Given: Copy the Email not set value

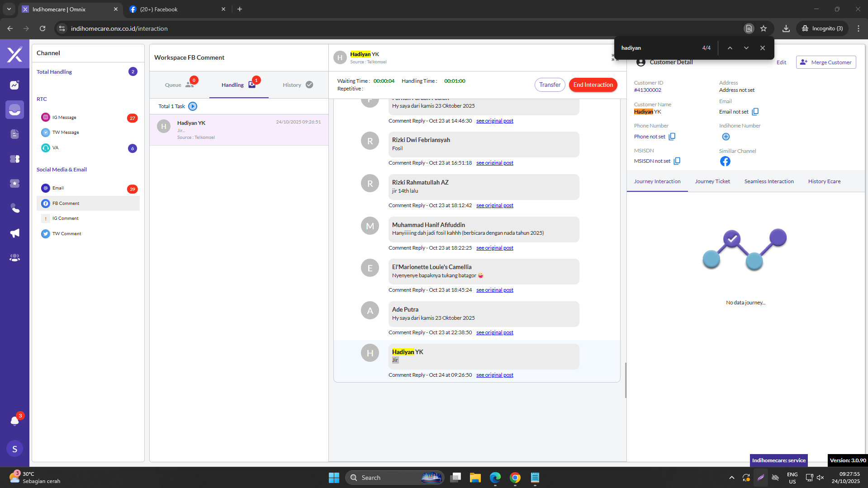Looking at the screenshot, I should point(755,112).
